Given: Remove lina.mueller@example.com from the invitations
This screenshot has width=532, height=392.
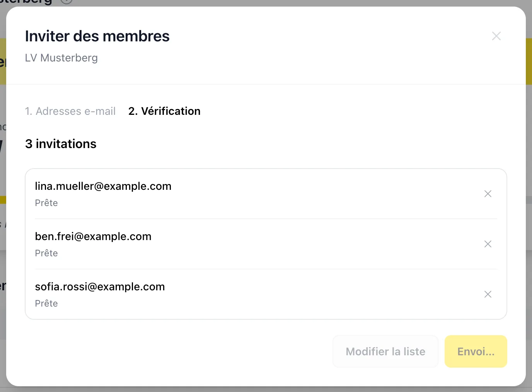Looking at the screenshot, I should [x=488, y=194].
